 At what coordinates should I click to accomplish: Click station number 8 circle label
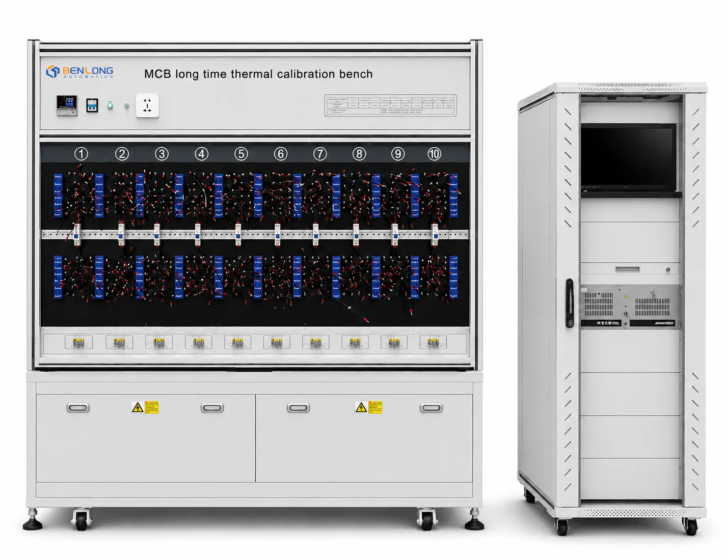359,154
